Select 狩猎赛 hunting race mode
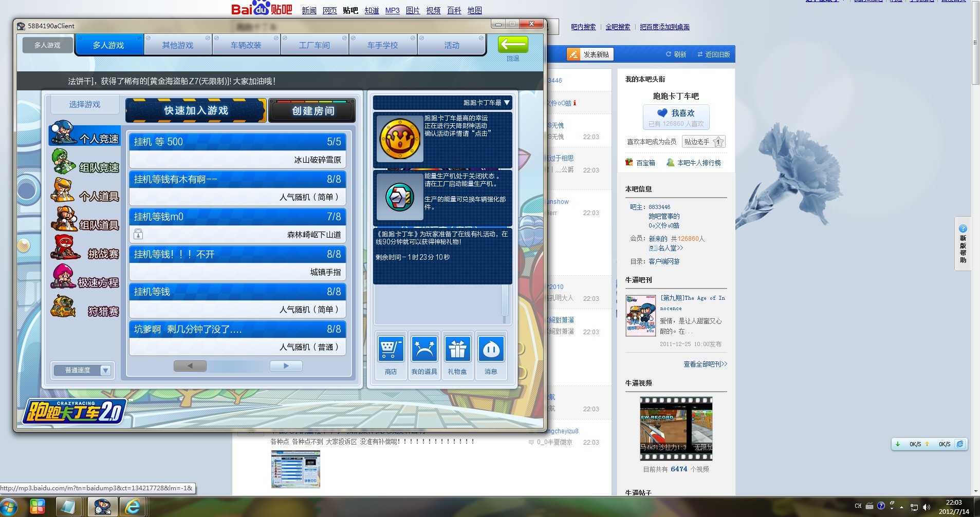Image resolution: width=980 pixels, height=517 pixels. click(x=85, y=307)
